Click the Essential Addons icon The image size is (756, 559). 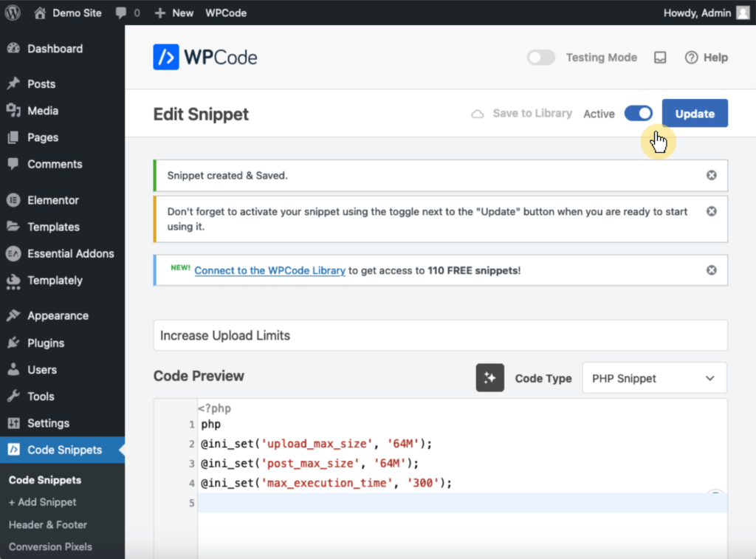(x=13, y=254)
